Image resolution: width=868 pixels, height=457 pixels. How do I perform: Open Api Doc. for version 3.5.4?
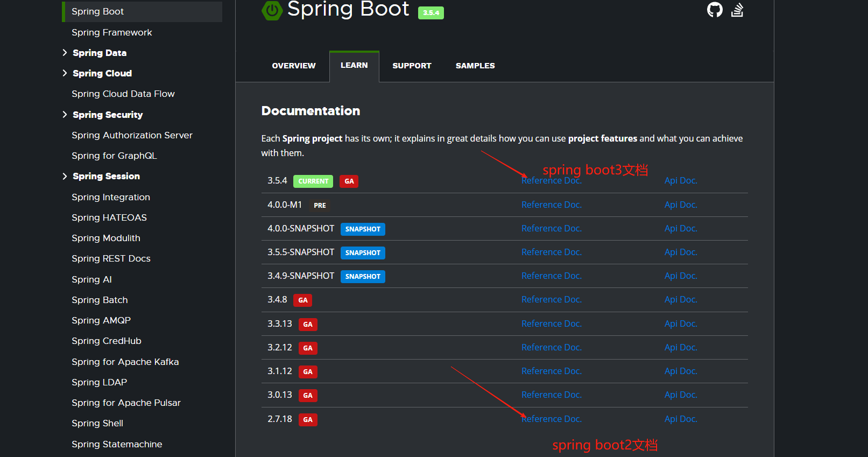(x=681, y=181)
